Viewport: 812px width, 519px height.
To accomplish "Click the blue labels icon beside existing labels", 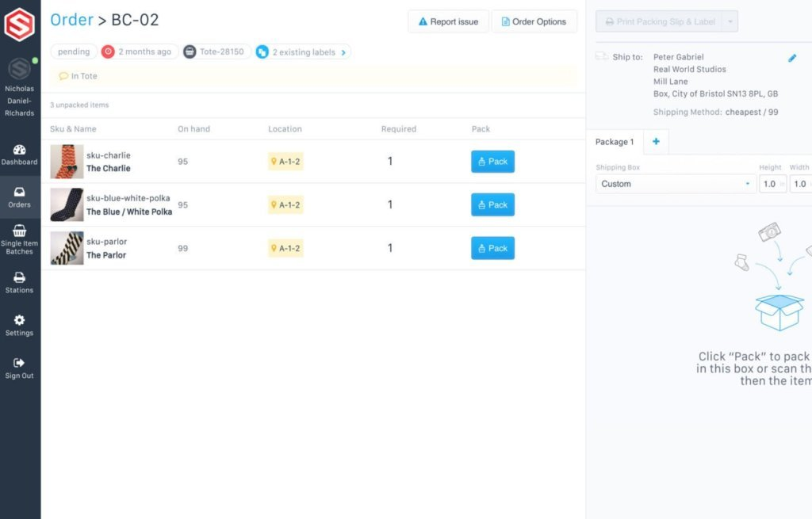I will click(262, 52).
